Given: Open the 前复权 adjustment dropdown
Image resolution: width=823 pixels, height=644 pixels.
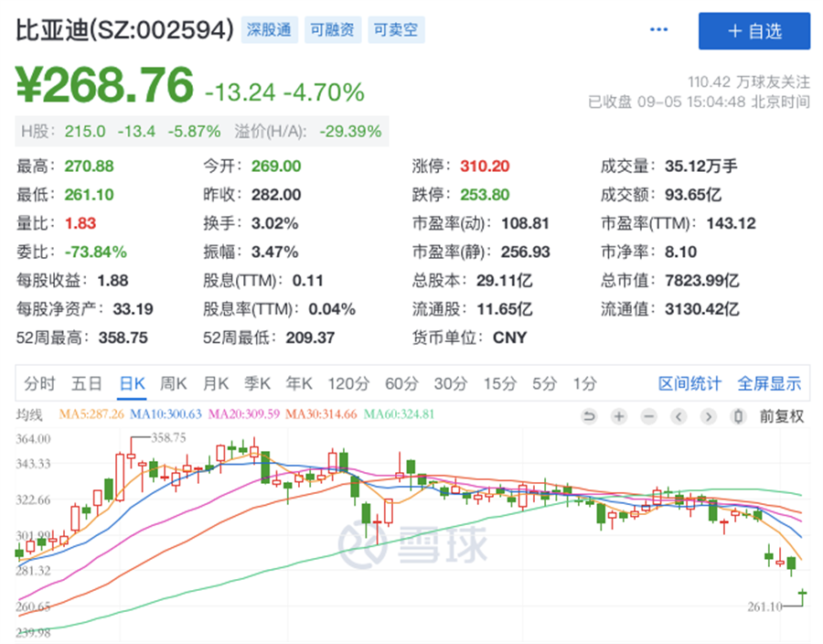Looking at the screenshot, I should (782, 417).
